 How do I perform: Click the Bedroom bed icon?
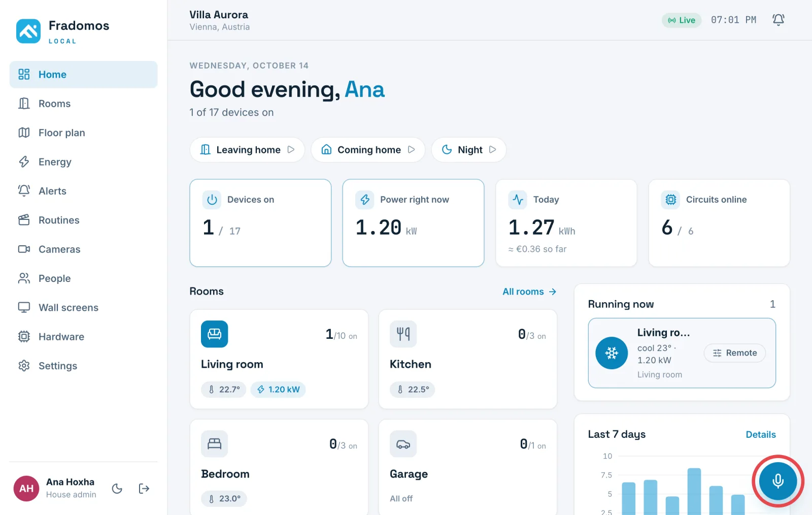pos(215,444)
